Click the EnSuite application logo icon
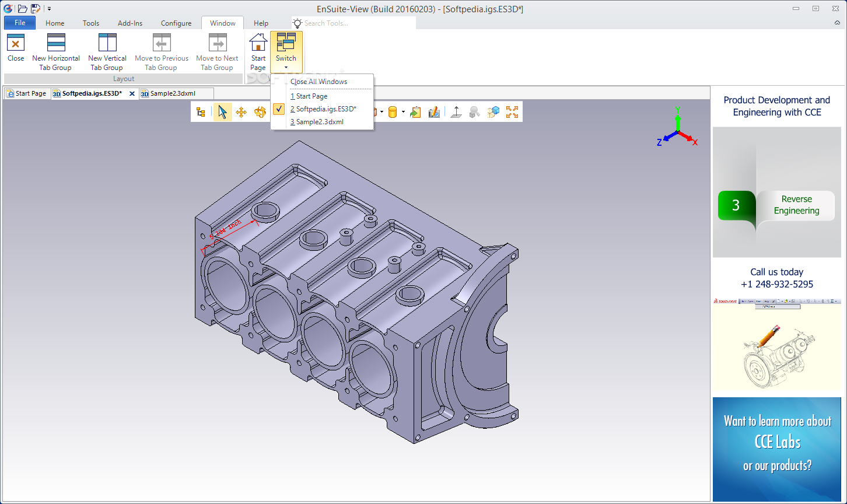Screen dimensions: 847x504 pos(8,9)
